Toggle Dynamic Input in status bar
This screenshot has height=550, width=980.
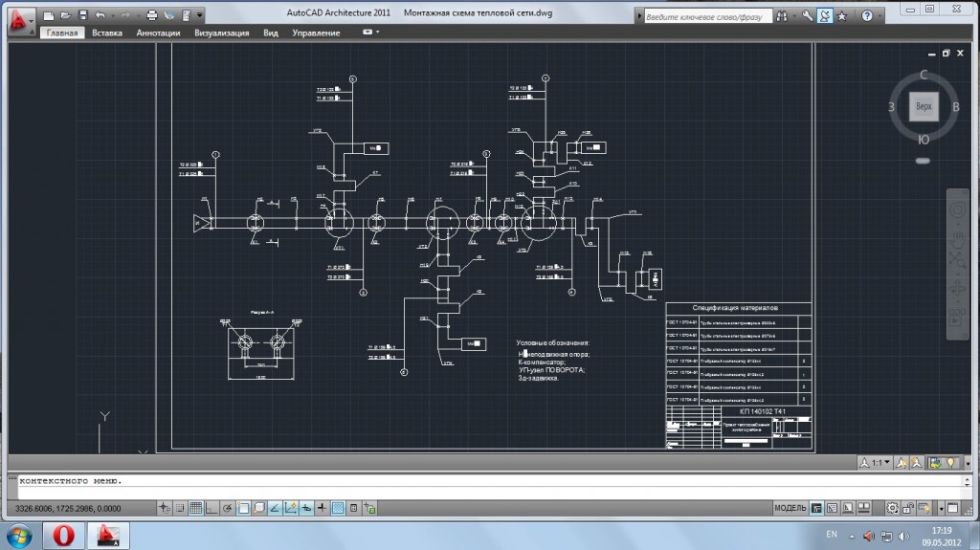coord(306,508)
